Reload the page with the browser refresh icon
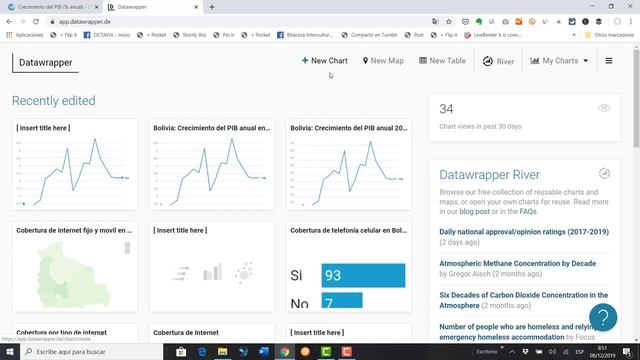 click(x=36, y=22)
